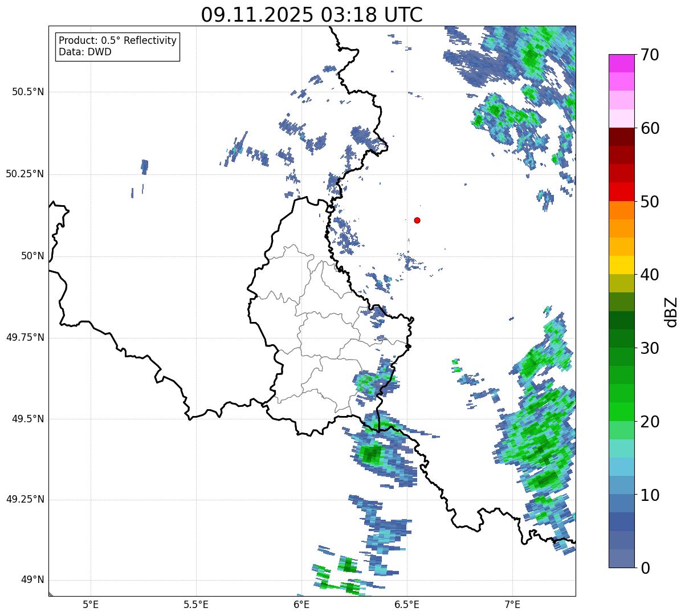This screenshot has width=685, height=616.
Task: Pick the bright red swatch just above 50
Action: [x=622, y=192]
